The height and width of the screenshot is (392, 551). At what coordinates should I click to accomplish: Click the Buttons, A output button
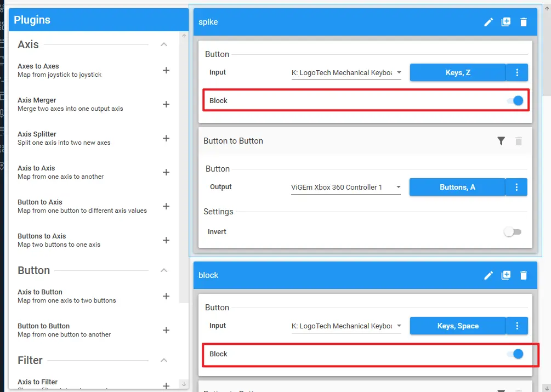tap(457, 187)
